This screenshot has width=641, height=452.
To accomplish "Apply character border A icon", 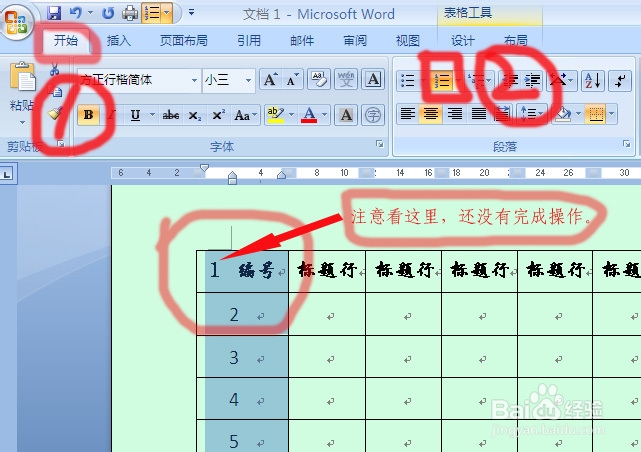I will point(373,80).
